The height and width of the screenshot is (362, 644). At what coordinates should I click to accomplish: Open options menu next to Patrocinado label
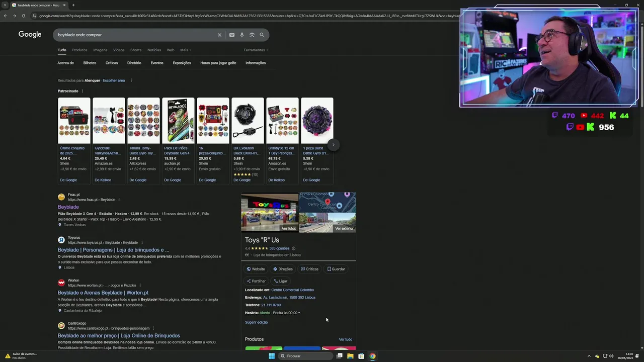coord(83,91)
